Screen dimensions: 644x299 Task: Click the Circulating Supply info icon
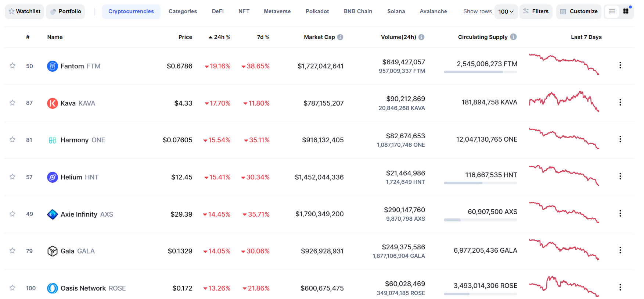513,37
